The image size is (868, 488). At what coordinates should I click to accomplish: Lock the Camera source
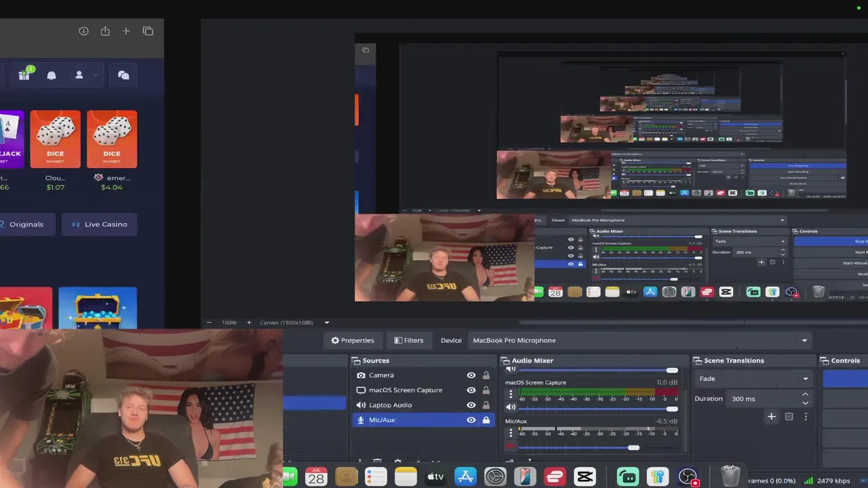pyautogui.click(x=486, y=375)
